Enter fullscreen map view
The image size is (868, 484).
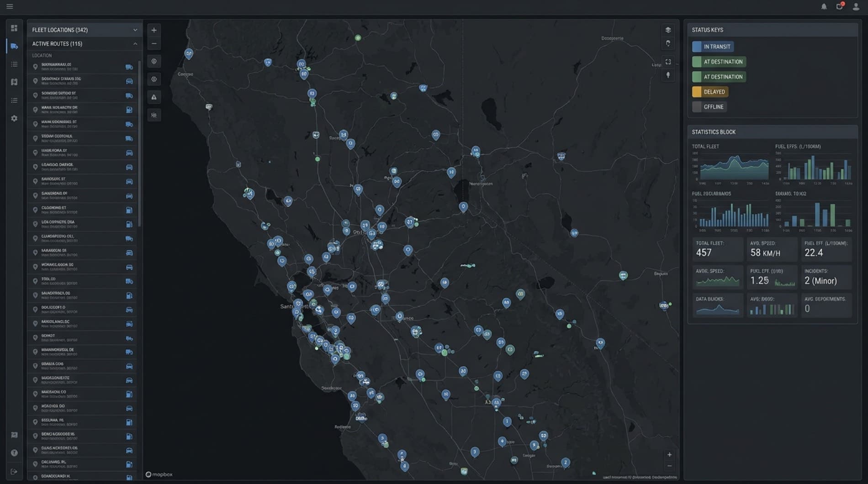[x=668, y=62]
